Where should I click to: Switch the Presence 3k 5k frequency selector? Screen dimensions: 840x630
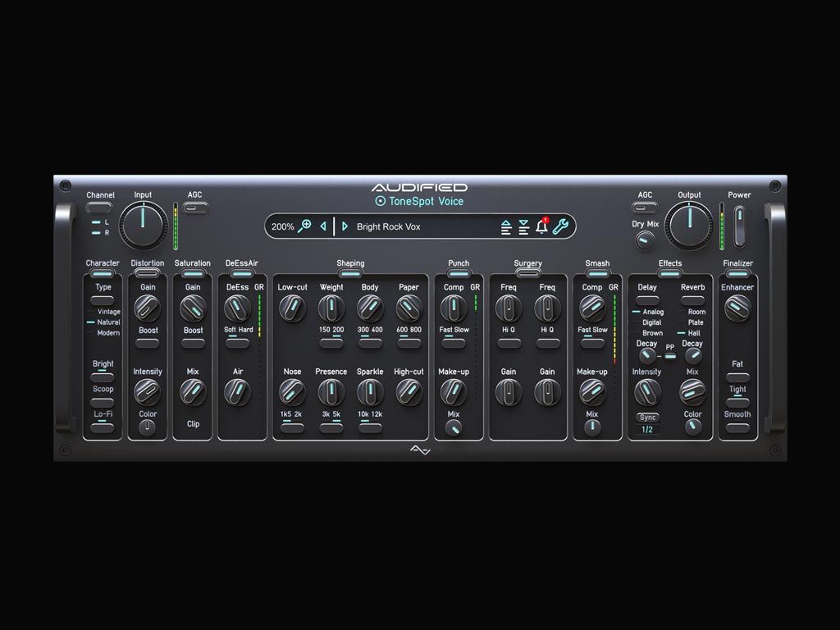331,427
